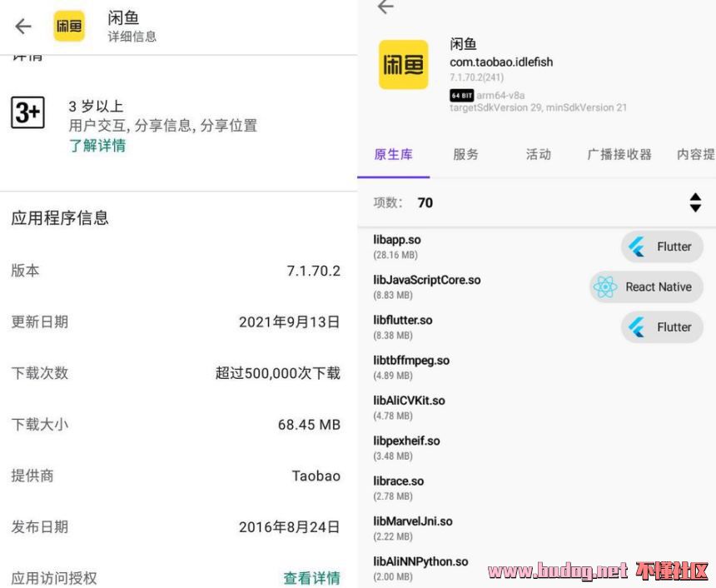This screenshot has width=716, height=588.
Task: Tap React Native chip for libJavaScriptCore.so
Action: coord(646,287)
